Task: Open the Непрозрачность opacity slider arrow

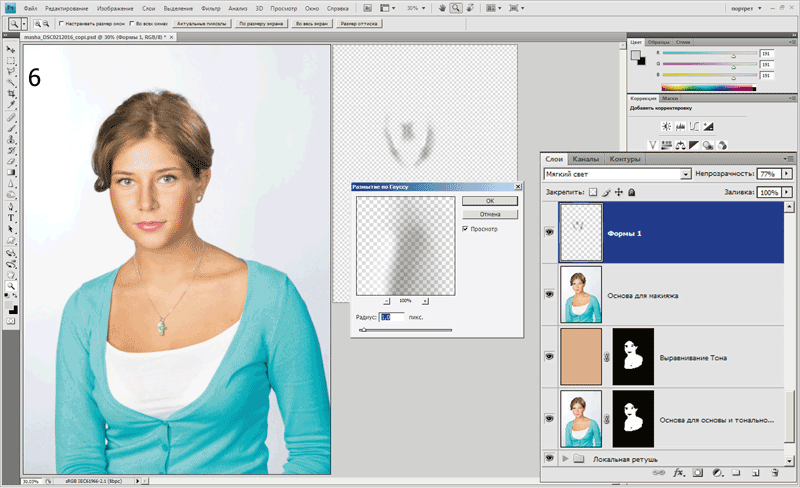Action: (x=788, y=174)
